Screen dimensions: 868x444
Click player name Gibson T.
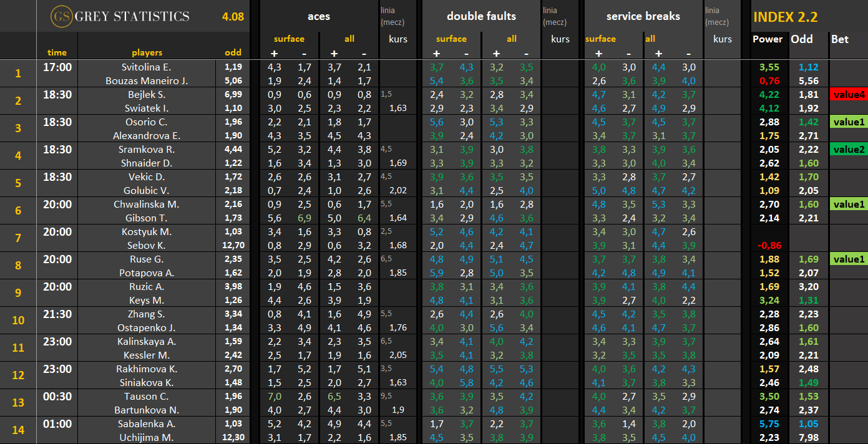(147, 218)
